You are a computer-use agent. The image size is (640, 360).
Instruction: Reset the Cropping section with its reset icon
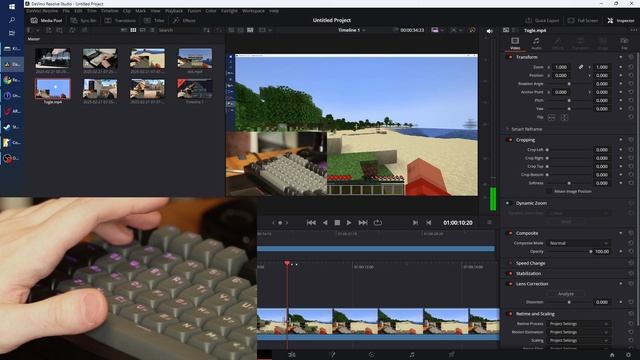coord(631,140)
